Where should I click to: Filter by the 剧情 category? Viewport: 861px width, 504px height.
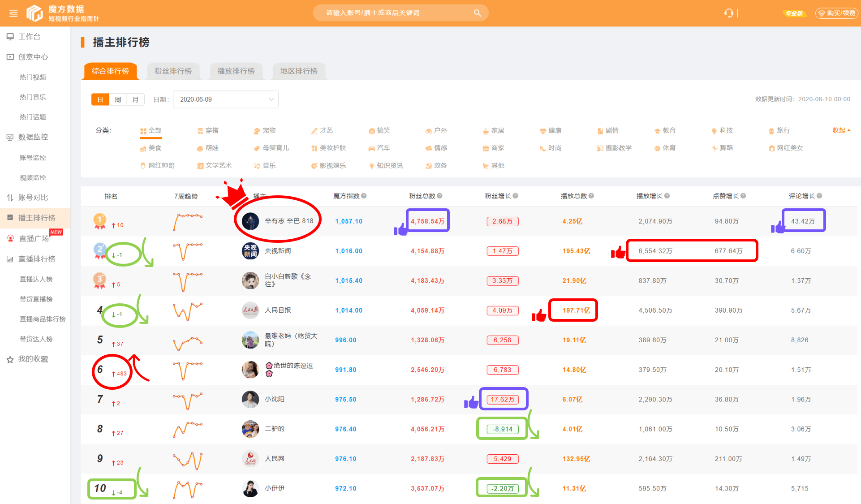pos(608,131)
